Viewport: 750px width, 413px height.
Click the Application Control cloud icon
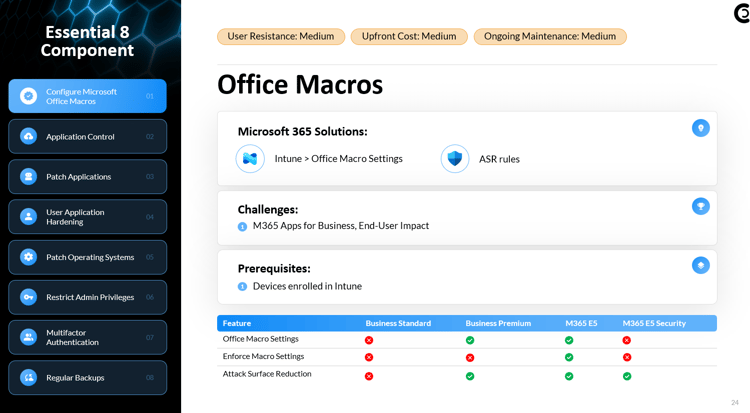click(x=28, y=137)
